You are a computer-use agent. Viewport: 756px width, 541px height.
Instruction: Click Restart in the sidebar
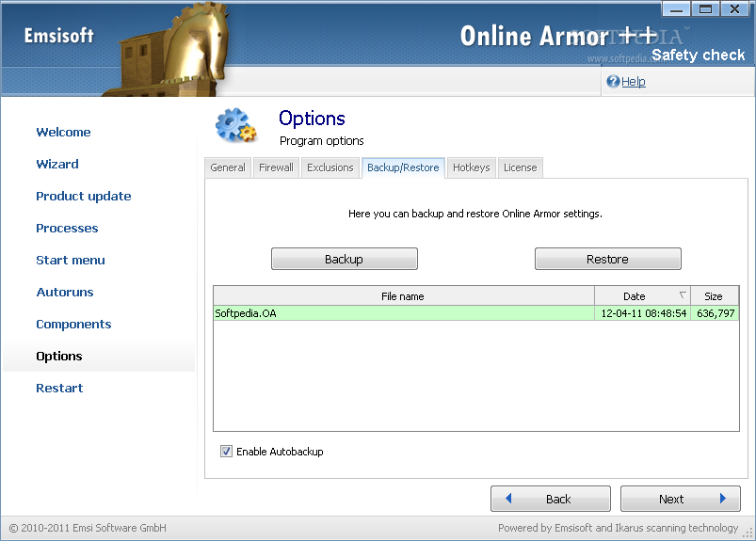click(59, 388)
